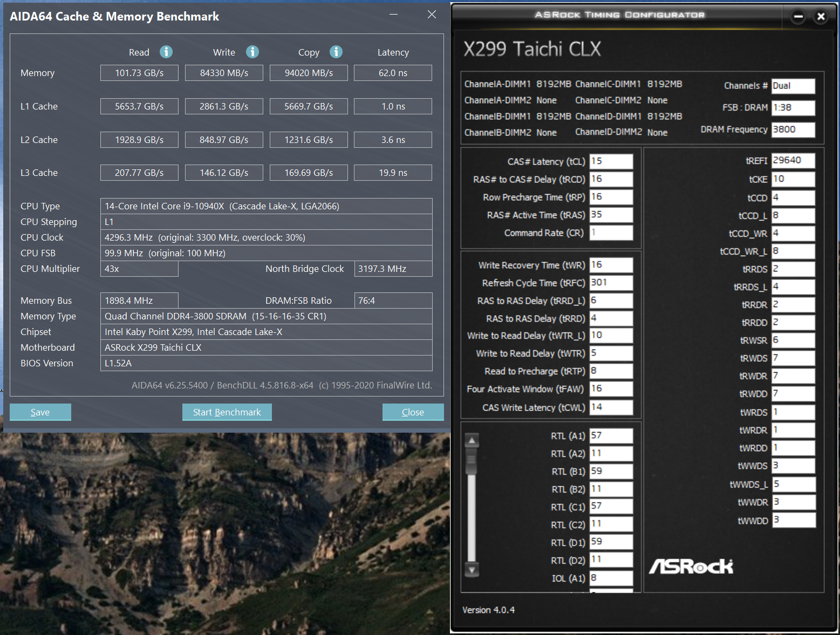
Task: Click the CAS# Latency (tCL) field
Action: [611, 161]
